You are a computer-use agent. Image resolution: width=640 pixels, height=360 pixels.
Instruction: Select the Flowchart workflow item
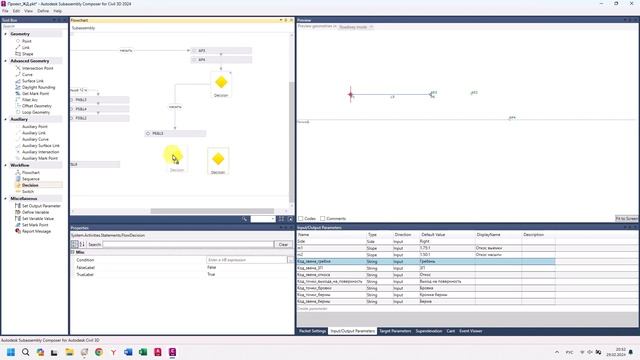[x=31, y=173]
